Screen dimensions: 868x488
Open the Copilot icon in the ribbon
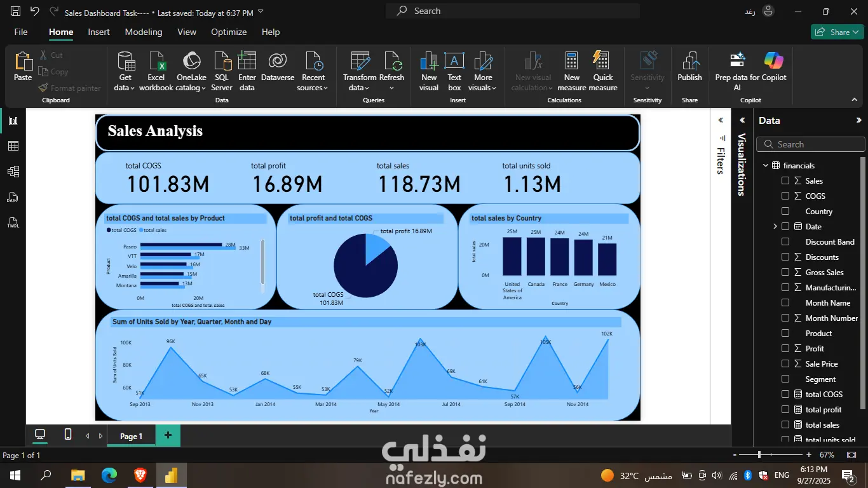(773, 61)
